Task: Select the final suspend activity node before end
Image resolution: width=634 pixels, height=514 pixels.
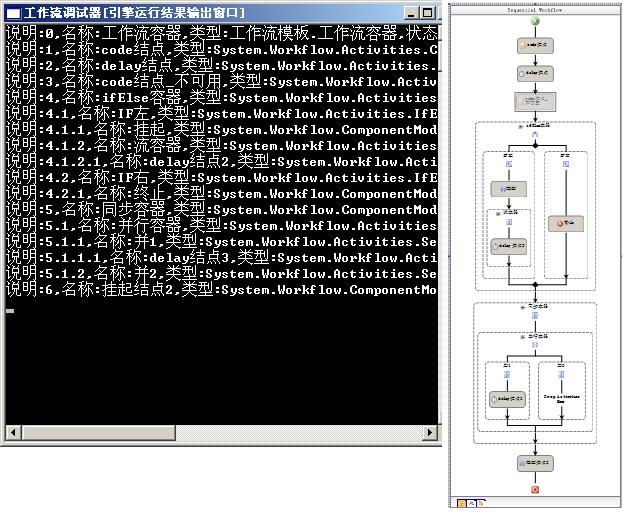Action: click(x=535, y=463)
